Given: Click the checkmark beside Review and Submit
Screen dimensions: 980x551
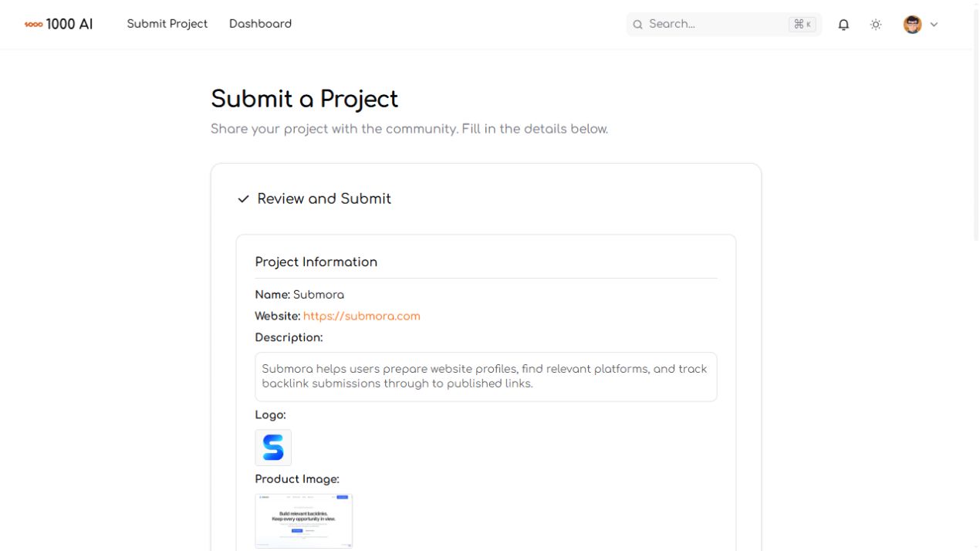Looking at the screenshot, I should click(243, 199).
